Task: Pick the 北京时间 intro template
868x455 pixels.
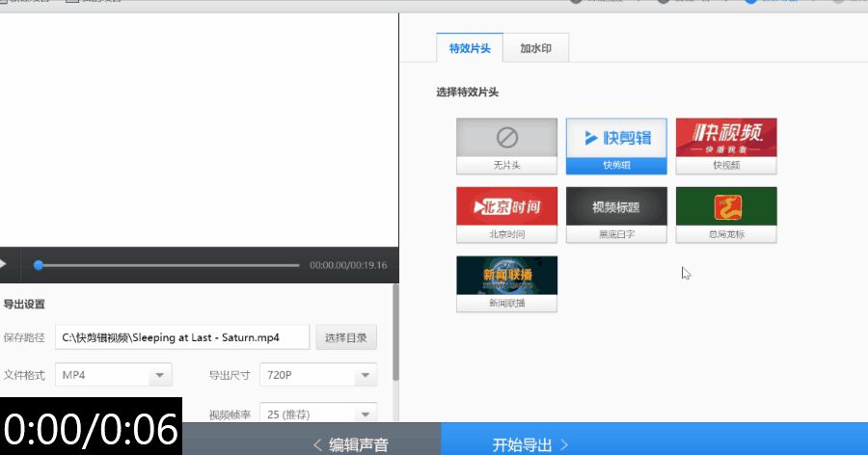Action: pyautogui.click(x=506, y=215)
